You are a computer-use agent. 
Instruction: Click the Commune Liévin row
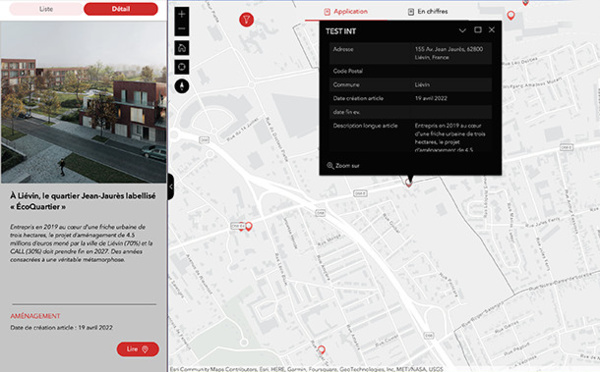(x=410, y=85)
